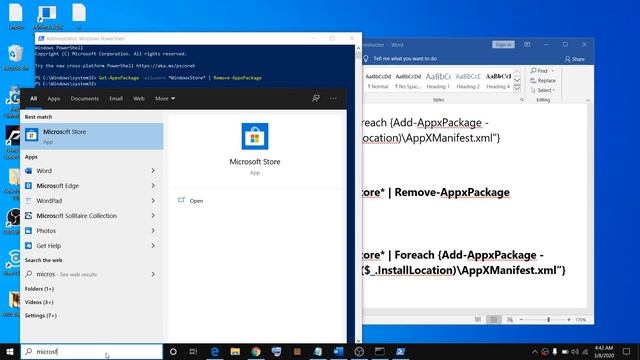
Task: Apply the Heading 1 style in Word
Action: 438,80
